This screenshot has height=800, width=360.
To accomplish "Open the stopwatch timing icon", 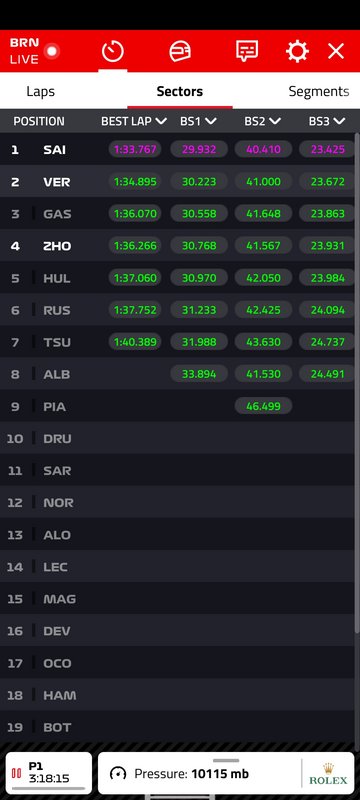I will (x=113, y=51).
